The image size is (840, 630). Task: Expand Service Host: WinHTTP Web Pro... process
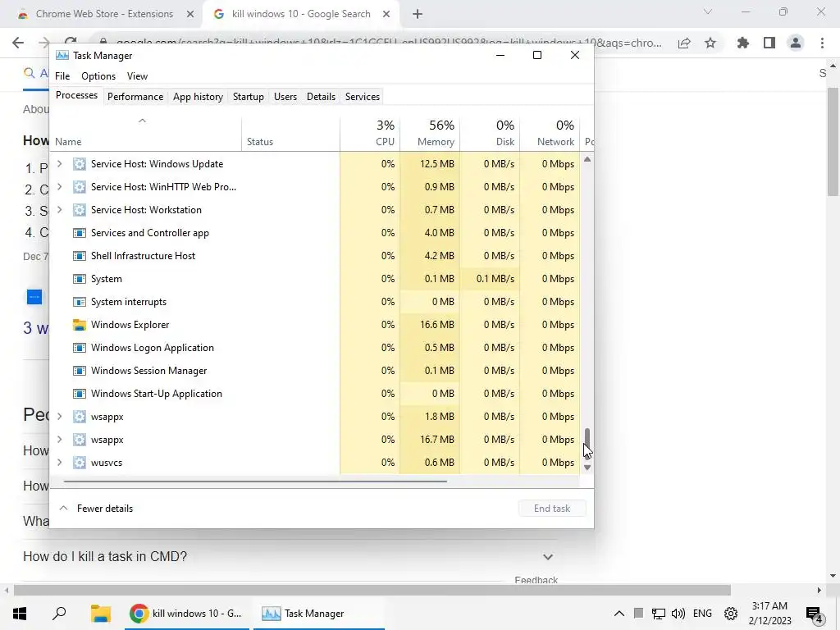point(59,187)
